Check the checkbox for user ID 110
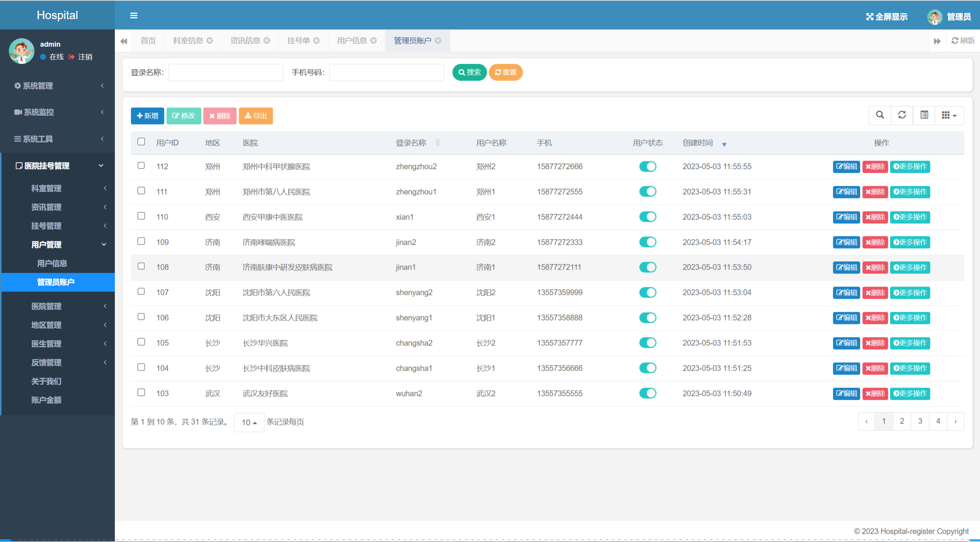The height and width of the screenshot is (542, 980). (x=141, y=216)
